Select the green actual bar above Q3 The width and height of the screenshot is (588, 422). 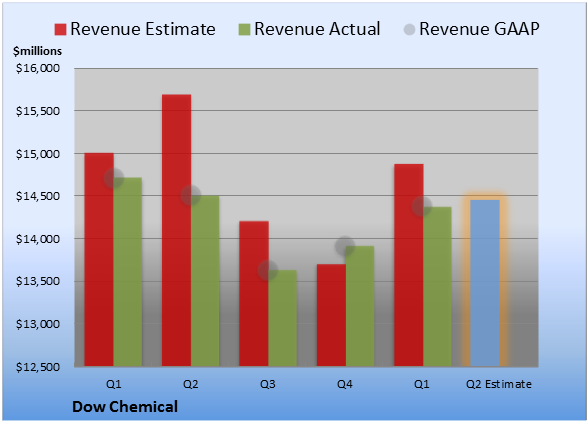[x=282, y=318]
